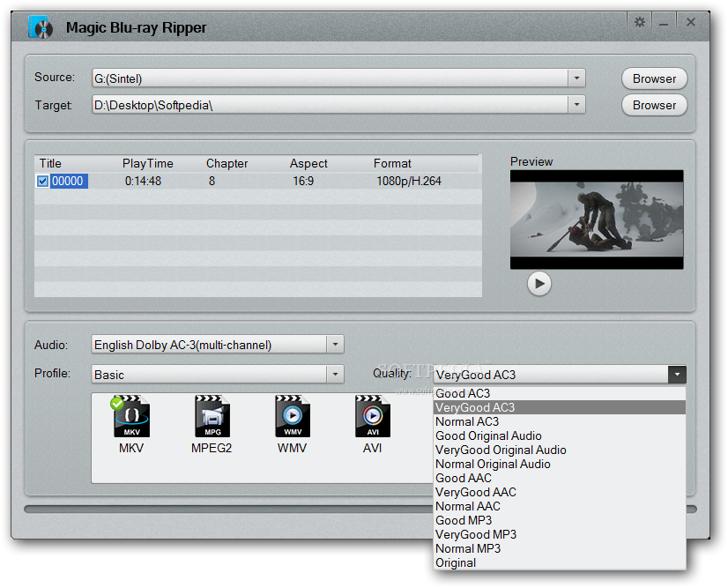Choose highlighted VeryGood AC3 list option
The height and width of the screenshot is (588, 728).
(x=560, y=407)
